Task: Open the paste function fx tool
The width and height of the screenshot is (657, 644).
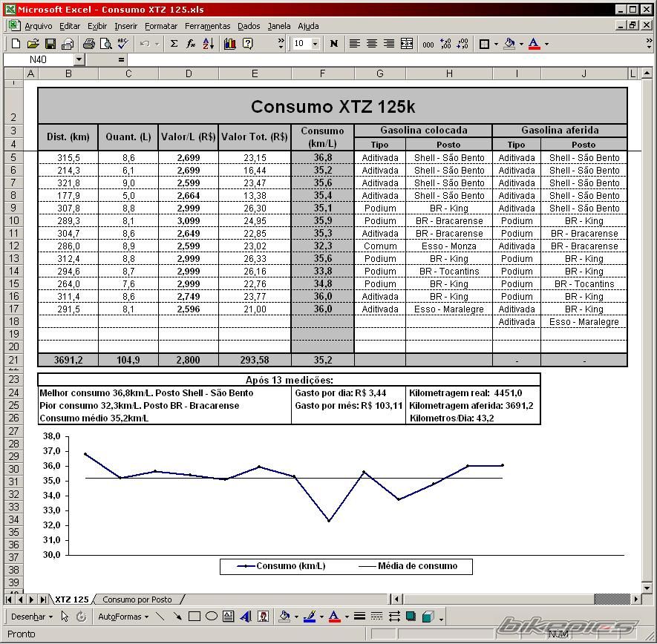Action: click(191, 44)
